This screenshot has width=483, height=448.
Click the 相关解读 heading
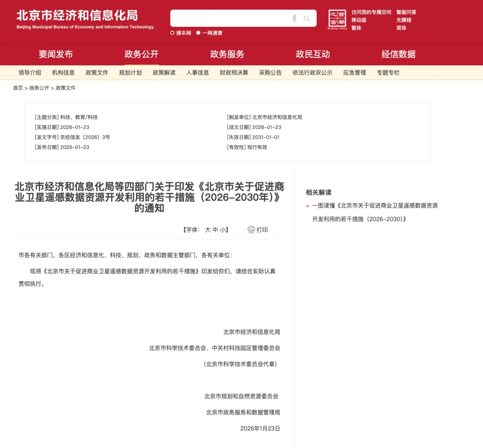318,192
